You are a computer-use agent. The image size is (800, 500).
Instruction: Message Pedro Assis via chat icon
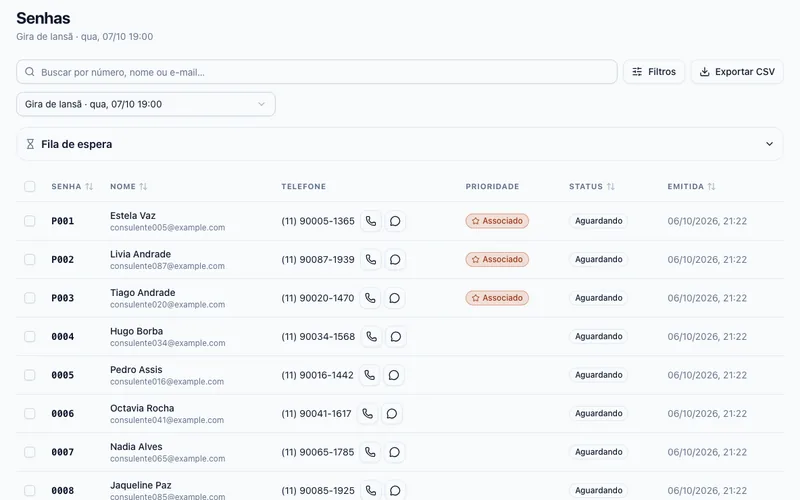[394, 375]
